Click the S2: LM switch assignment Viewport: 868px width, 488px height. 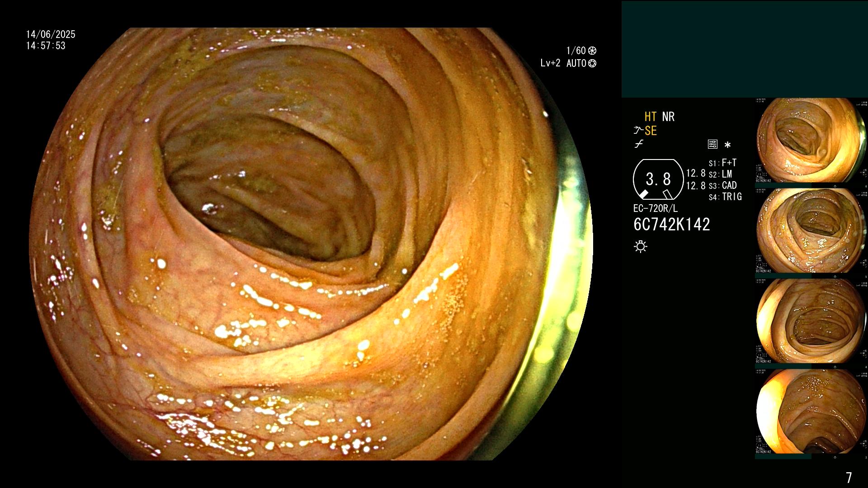pyautogui.click(x=720, y=174)
